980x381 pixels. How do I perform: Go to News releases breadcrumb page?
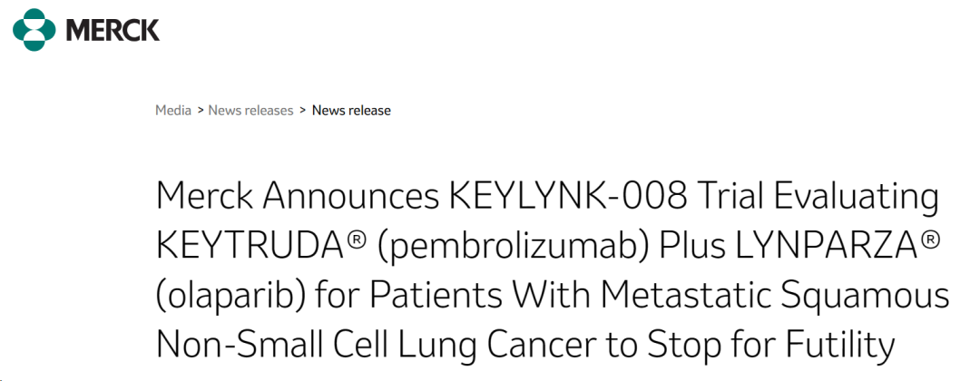pyautogui.click(x=250, y=111)
